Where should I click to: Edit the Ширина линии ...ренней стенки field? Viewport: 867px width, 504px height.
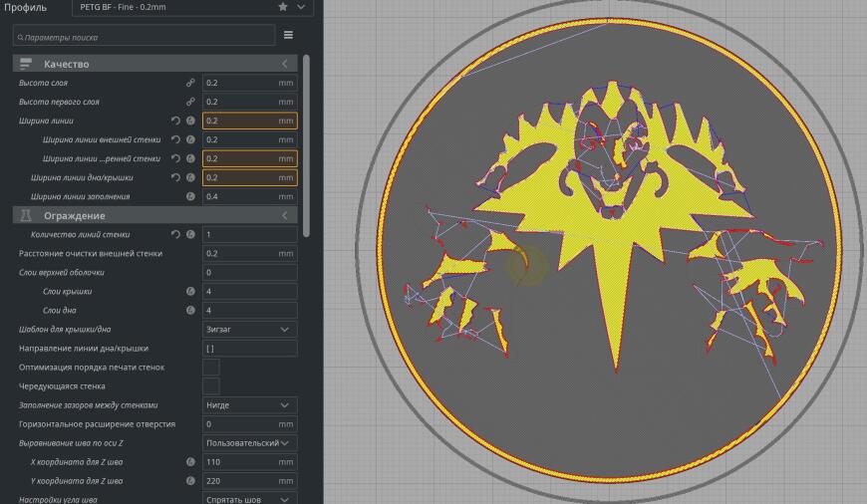(x=249, y=158)
